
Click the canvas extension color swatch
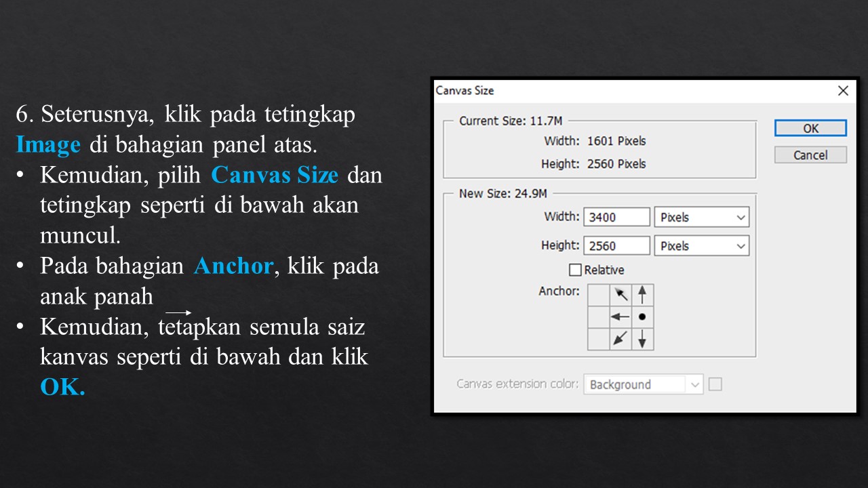715,384
